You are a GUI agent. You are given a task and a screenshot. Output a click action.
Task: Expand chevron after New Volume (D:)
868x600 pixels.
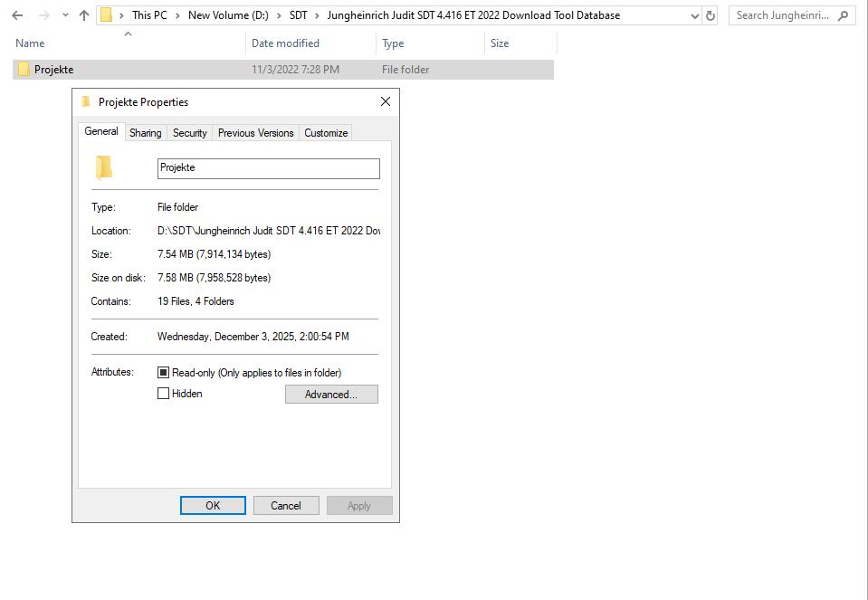279,15
